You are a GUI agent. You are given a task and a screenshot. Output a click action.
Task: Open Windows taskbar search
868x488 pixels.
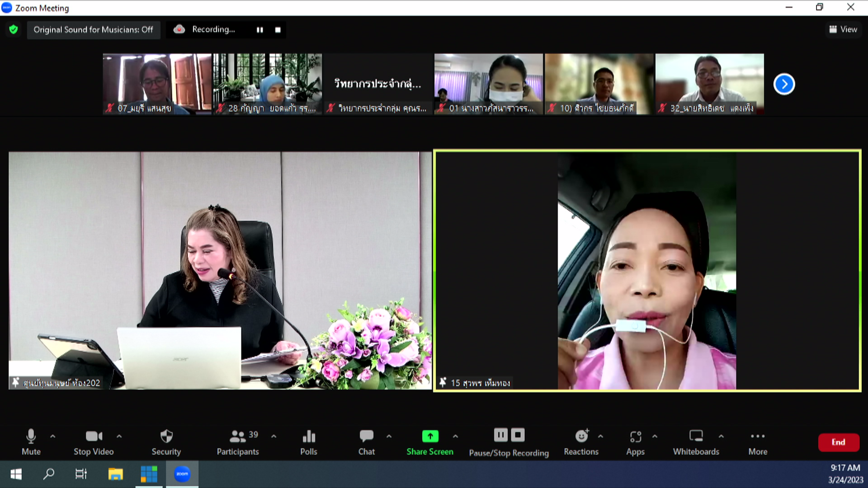pyautogui.click(x=48, y=474)
